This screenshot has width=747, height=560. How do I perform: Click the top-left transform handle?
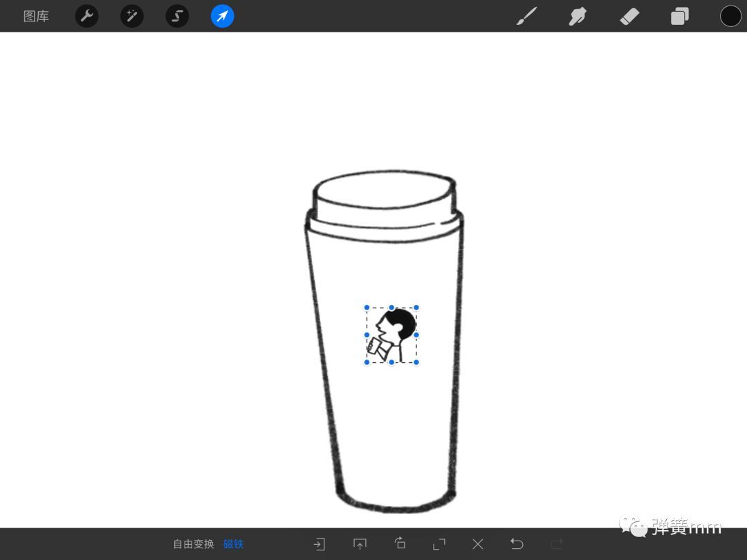pyautogui.click(x=367, y=308)
